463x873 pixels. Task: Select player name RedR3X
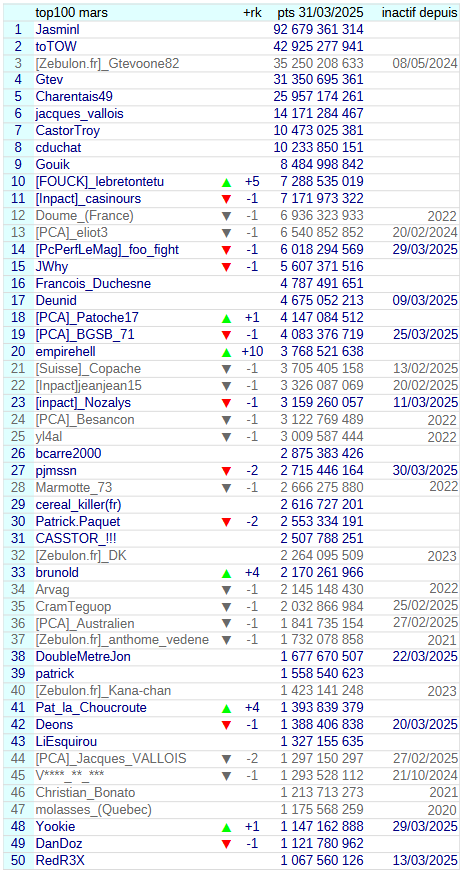point(60,861)
